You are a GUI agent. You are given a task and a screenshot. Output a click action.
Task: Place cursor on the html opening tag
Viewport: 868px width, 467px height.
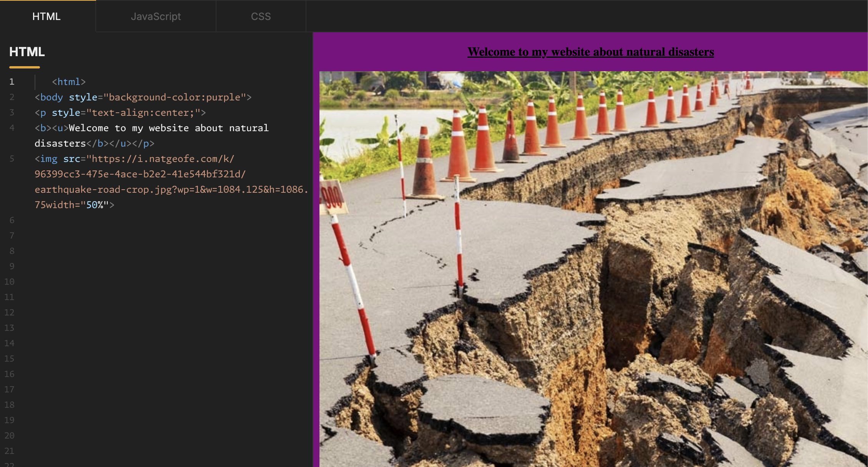pos(69,82)
